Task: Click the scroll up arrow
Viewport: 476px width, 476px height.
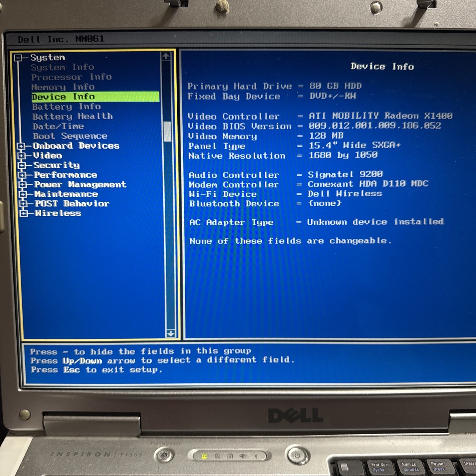Action: tap(166, 56)
